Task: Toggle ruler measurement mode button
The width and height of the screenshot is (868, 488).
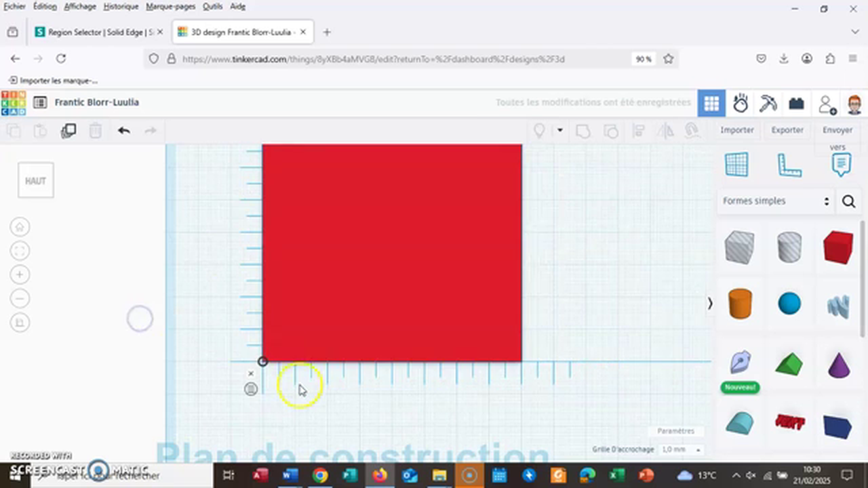Action: [251, 389]
